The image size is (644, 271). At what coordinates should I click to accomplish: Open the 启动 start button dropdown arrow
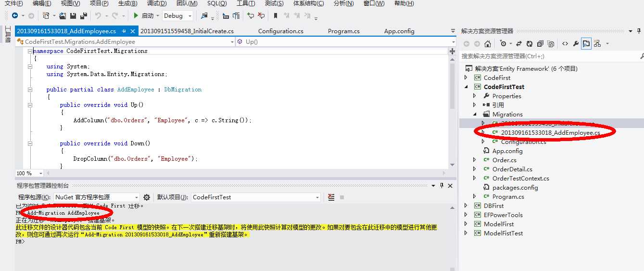click(158, 16)
